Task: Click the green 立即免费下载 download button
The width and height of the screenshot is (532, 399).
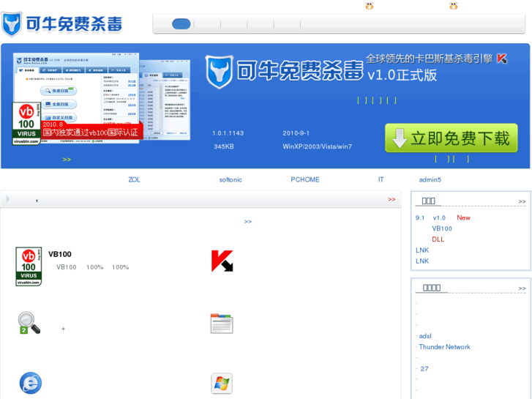Action: click(452, 138)
